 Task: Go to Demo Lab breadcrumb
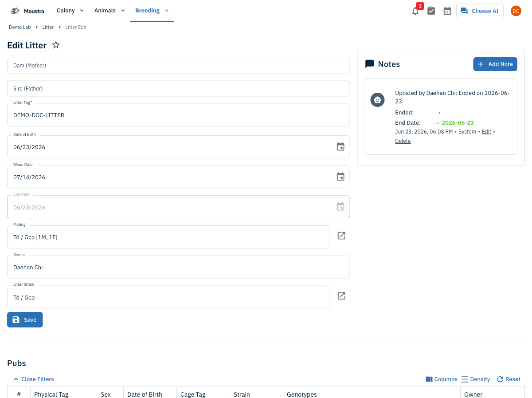click(20, 27)
